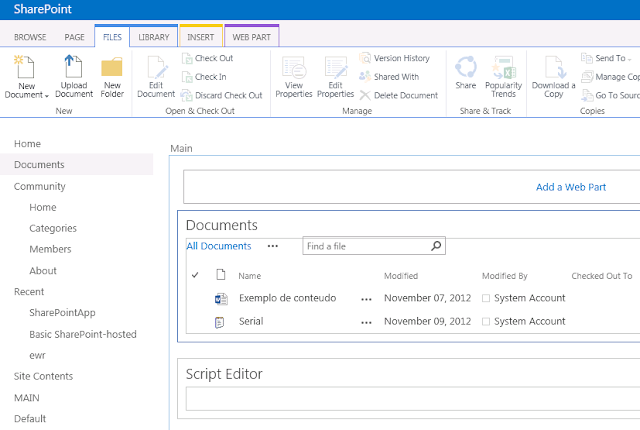Click the search magnifier in Find a file
This screenshot has height=430, width=640.
(x=436, y=246)
